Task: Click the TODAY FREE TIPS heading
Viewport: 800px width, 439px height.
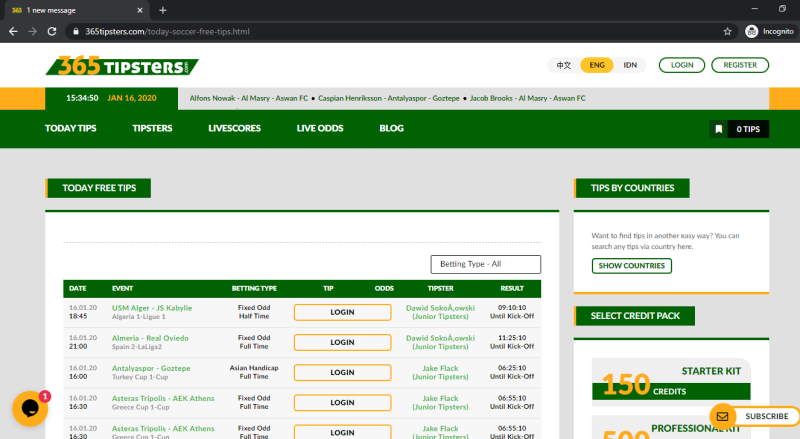Action: pyautogui.click(x=98, y=188)
